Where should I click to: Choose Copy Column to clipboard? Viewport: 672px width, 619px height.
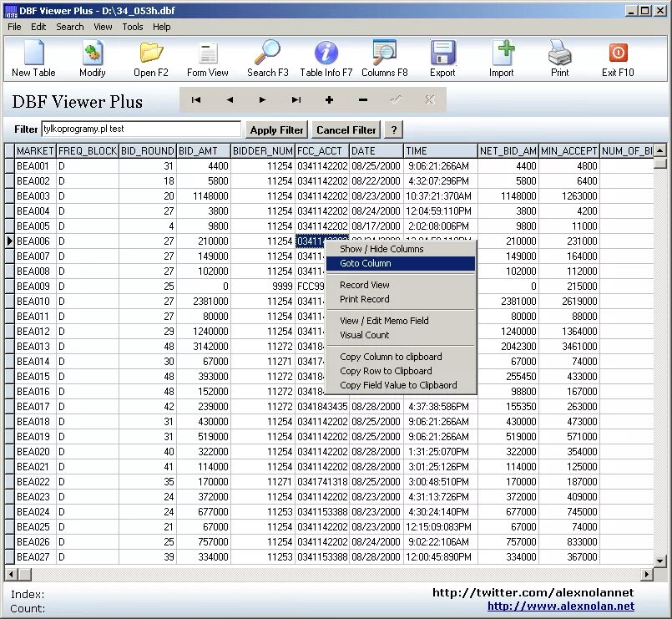coord(401,357)
